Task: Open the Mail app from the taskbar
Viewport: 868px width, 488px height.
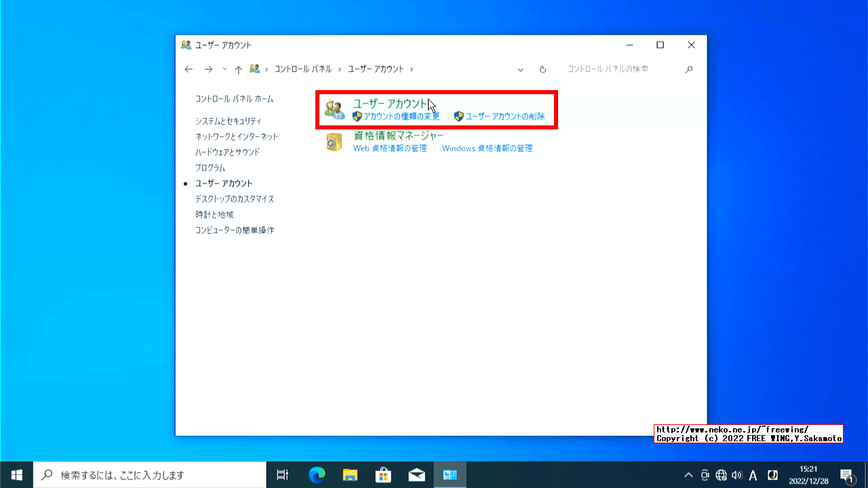Action: [416, 474]
